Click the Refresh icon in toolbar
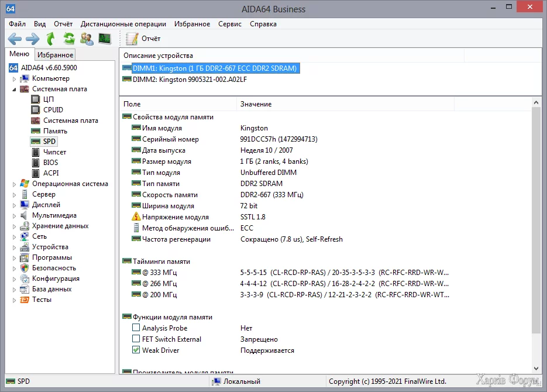Viewport: 547px width, 392px height. click(69, 39)
